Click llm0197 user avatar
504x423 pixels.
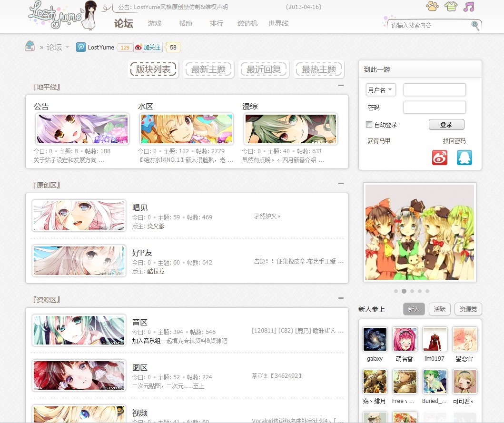click(x=435, y=339)
